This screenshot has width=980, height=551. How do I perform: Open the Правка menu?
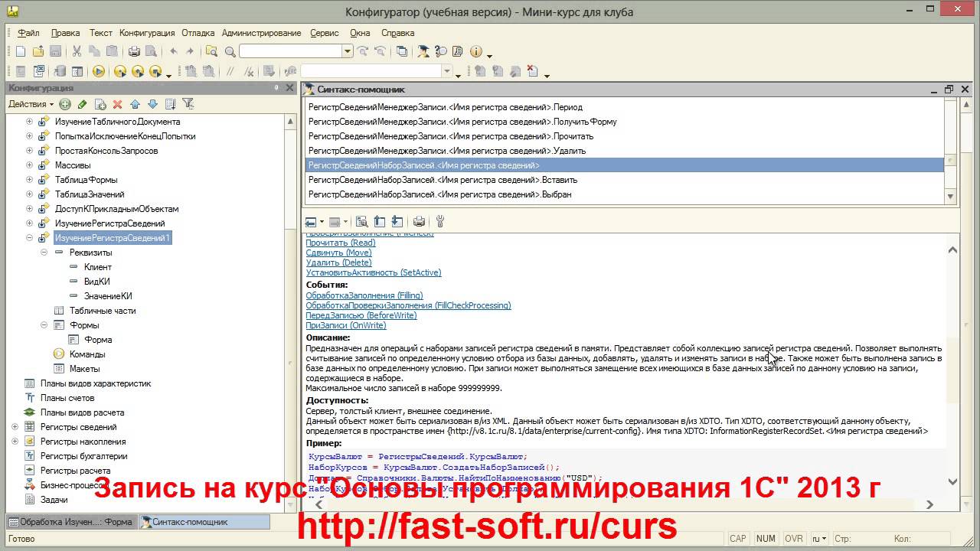pyautogui.click(x=66, y=33)
